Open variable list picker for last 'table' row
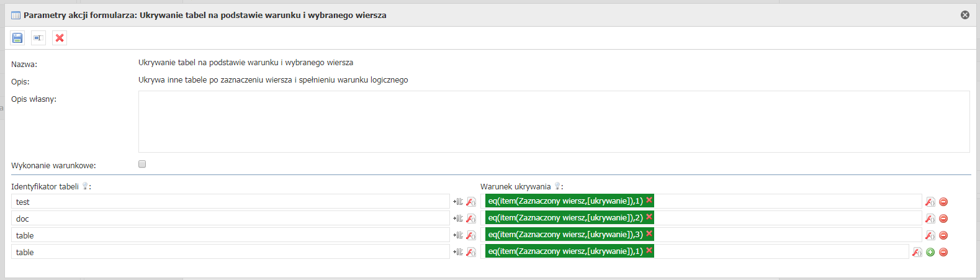Viewport: 980px width, 280px height. (x=458, y=252)
